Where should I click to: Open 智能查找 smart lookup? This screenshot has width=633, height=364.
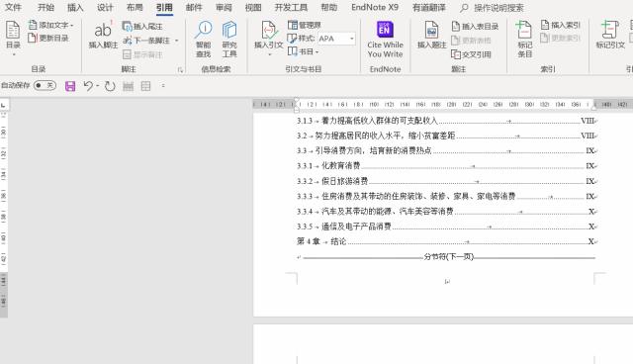(204, 40)
